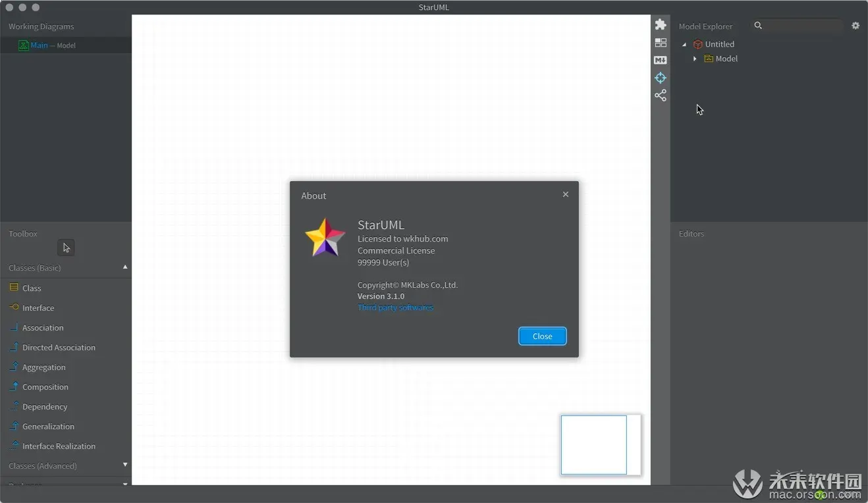
Task: Open 'Main' in Working Diagrams
Action: tap(39, 45)
